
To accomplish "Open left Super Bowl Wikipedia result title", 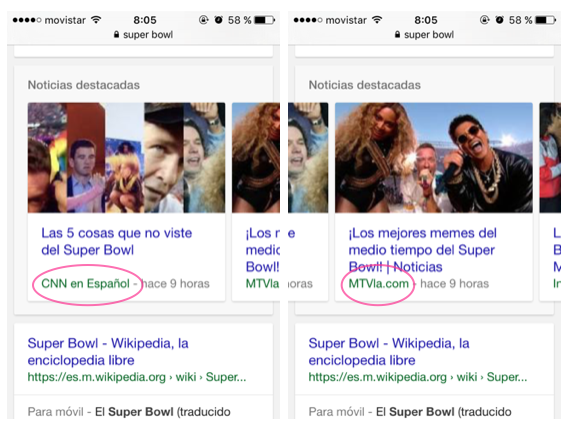I will pyautogui.click(x=108, y=351).
